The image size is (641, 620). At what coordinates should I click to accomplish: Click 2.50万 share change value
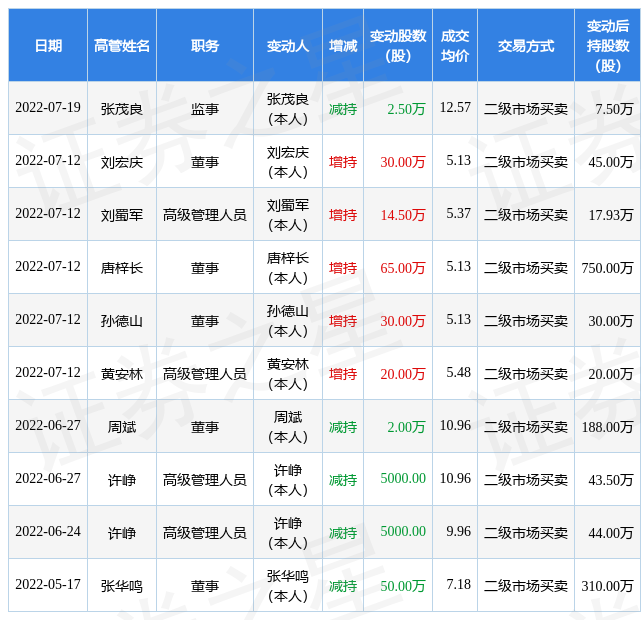point(406,109)
